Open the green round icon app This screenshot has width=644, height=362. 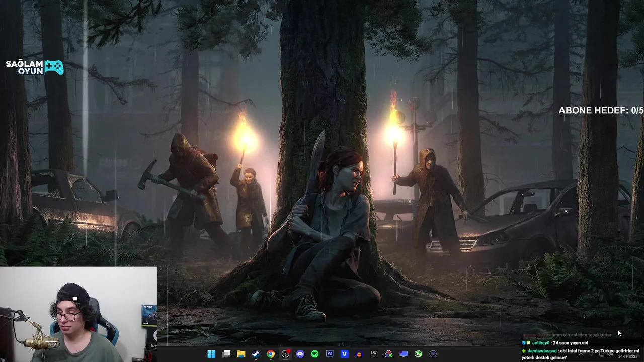click(418, 354)
